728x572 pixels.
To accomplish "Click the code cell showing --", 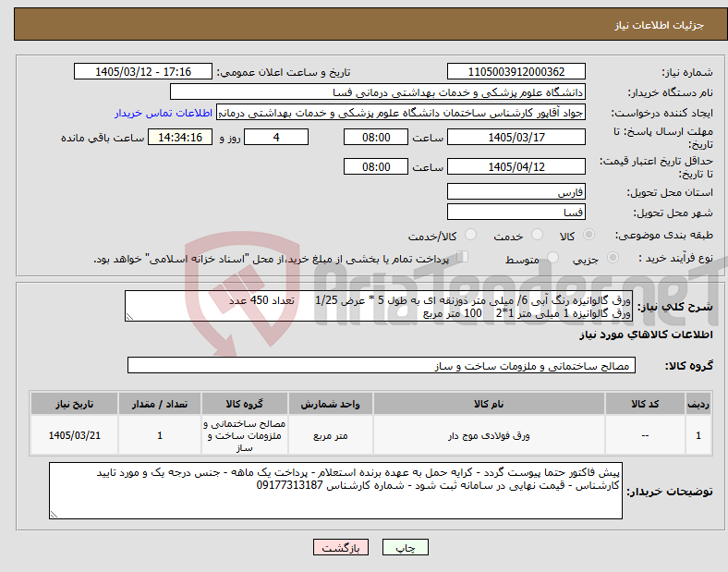I will 645,435.
